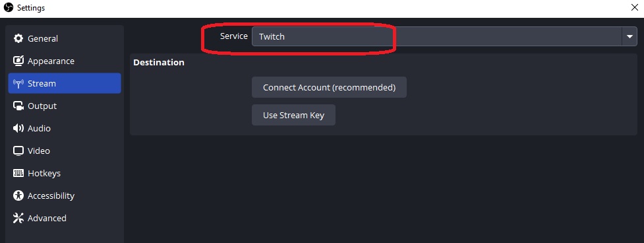Screen dimensions: 644x243
Task: Click the gear icon beside General
Action: point(18,39)
